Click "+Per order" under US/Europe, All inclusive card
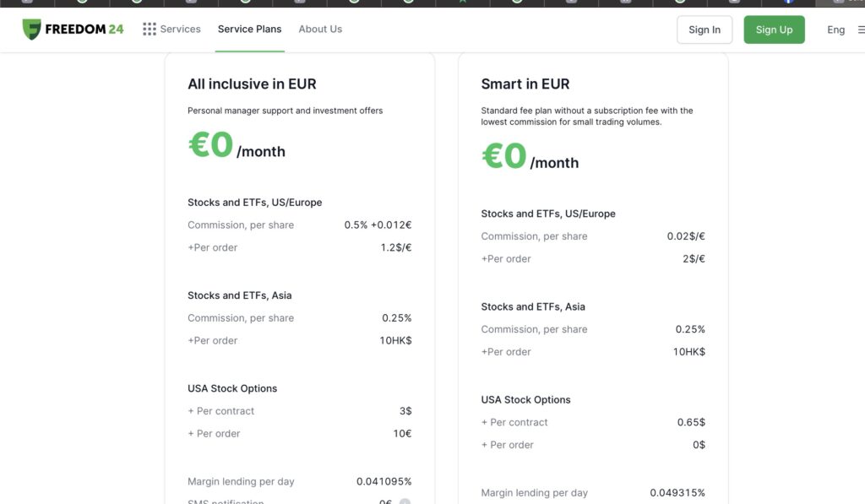Screen dimensions: 865x504 click(212, 247)
